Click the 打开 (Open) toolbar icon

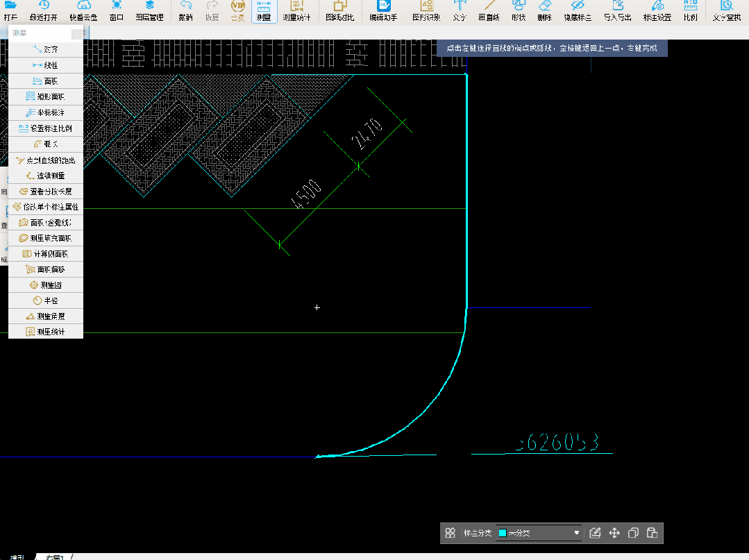tap(10, 10)
